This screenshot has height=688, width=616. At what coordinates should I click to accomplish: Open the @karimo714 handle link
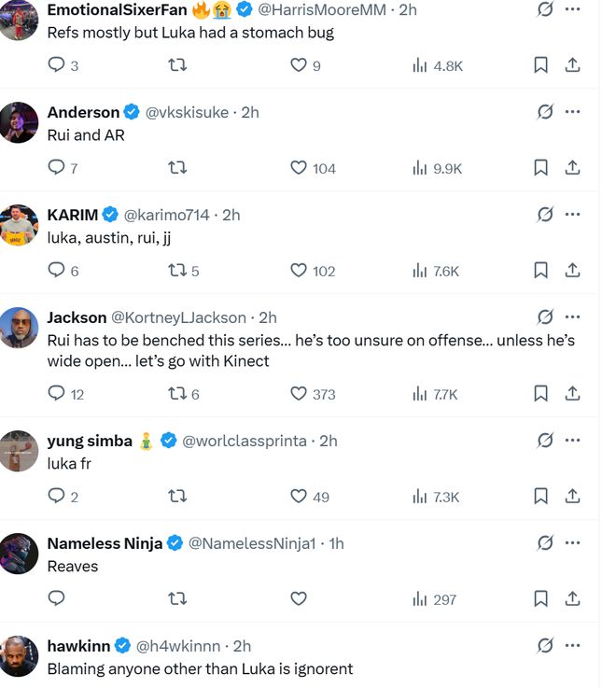click(167, 215)
